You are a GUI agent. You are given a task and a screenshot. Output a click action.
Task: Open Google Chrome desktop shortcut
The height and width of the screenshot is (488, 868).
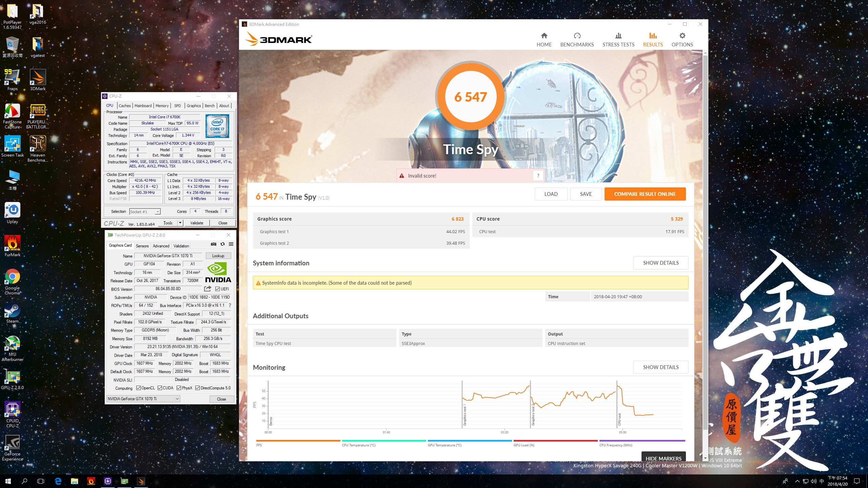(x=13, y=282)
